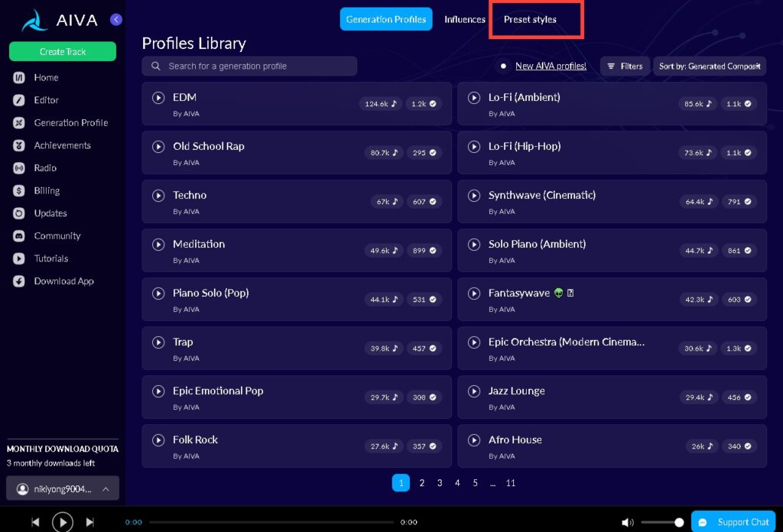Viewport: 783px width, 532px height.
Task: Focus the generation profile search field
Action: 249,66
